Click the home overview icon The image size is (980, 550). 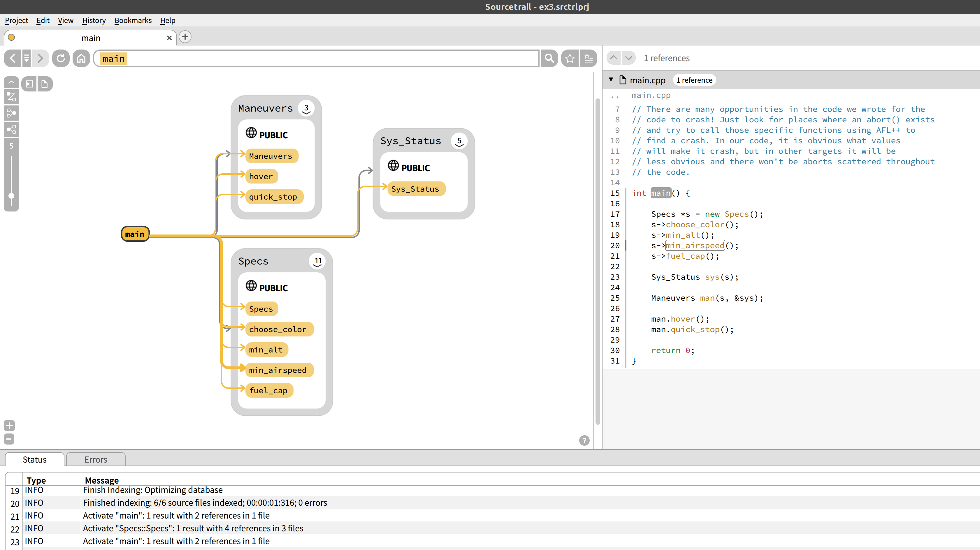click(81, 58)
